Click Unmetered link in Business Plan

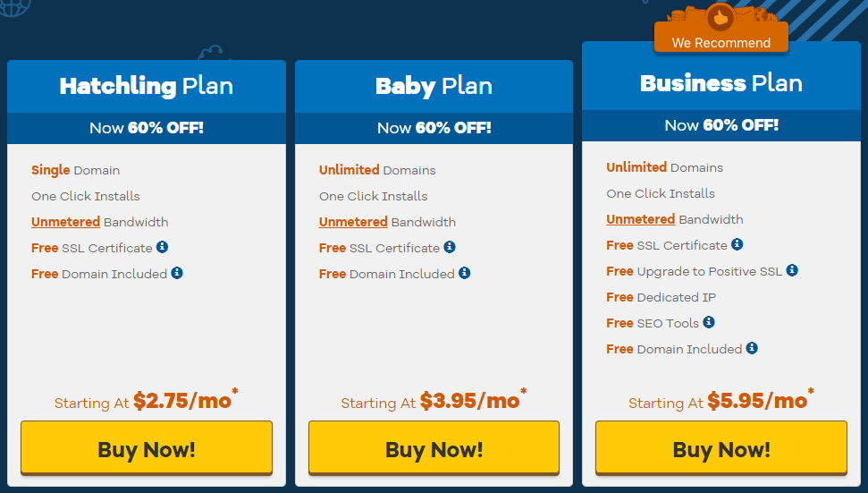[x=640, y=219]
